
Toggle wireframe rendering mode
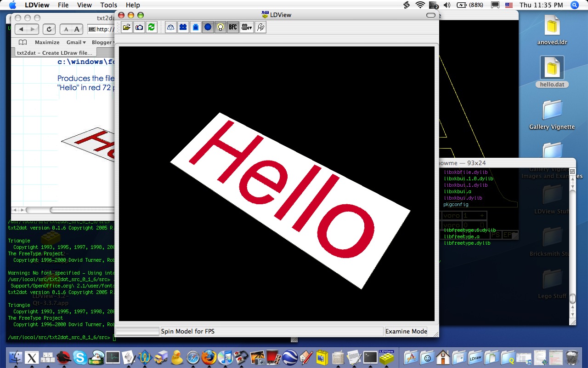click(x=170, y=27)
